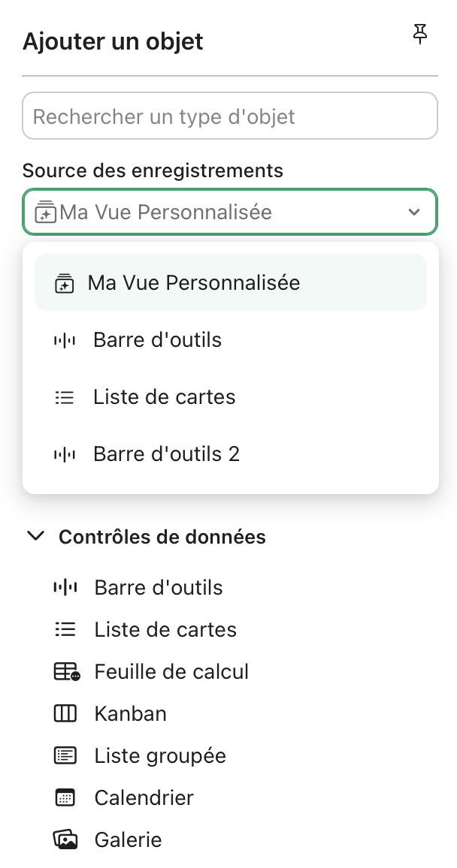This screenshot has height=868, width=457.
Task: Select the Feuille de calcul spreadsheet icon
Action: (65, 671)
